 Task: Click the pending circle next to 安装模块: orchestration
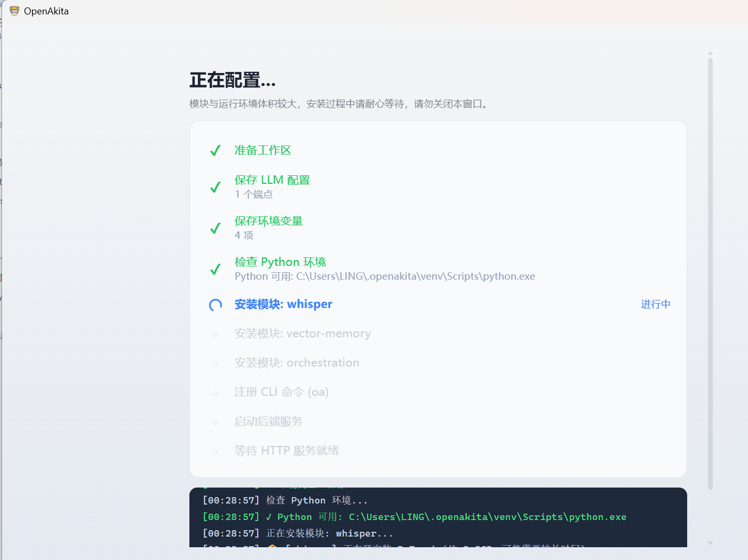pos(216,363)
